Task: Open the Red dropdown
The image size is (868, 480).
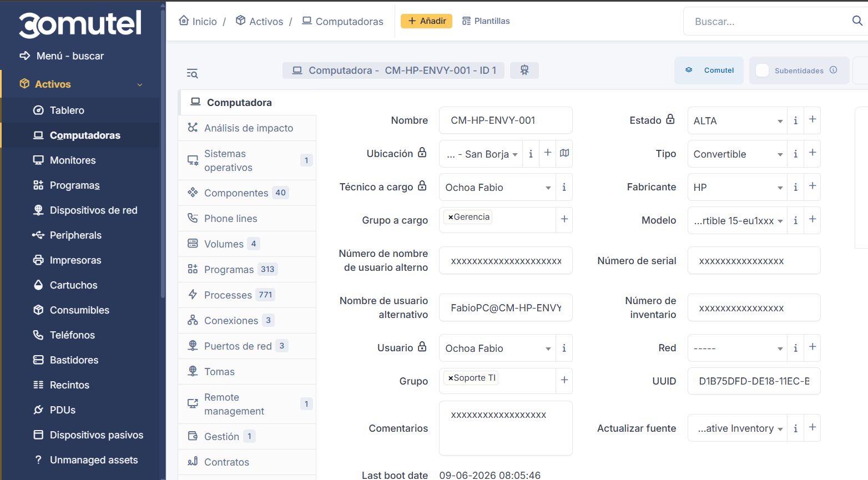Action: (x=737, y=348)
